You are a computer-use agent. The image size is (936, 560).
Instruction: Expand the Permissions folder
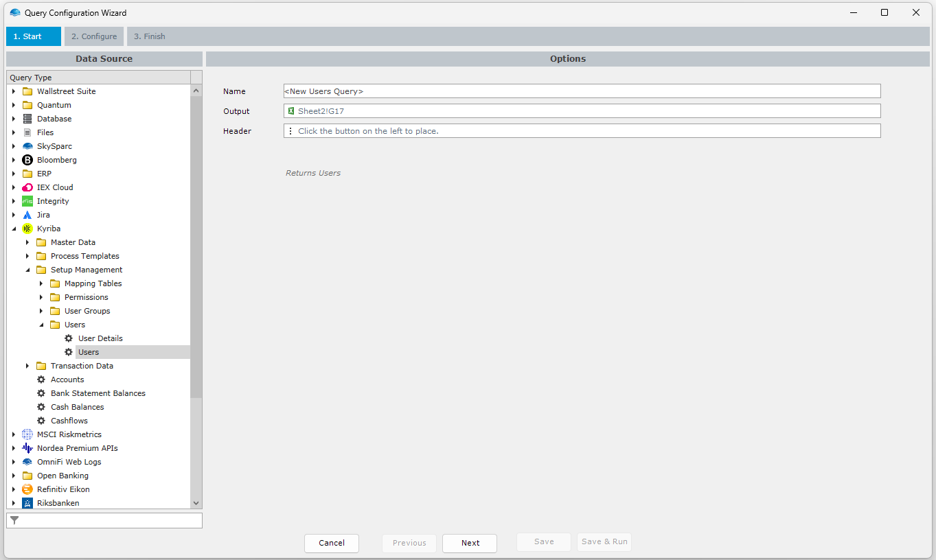coord(41,297)
